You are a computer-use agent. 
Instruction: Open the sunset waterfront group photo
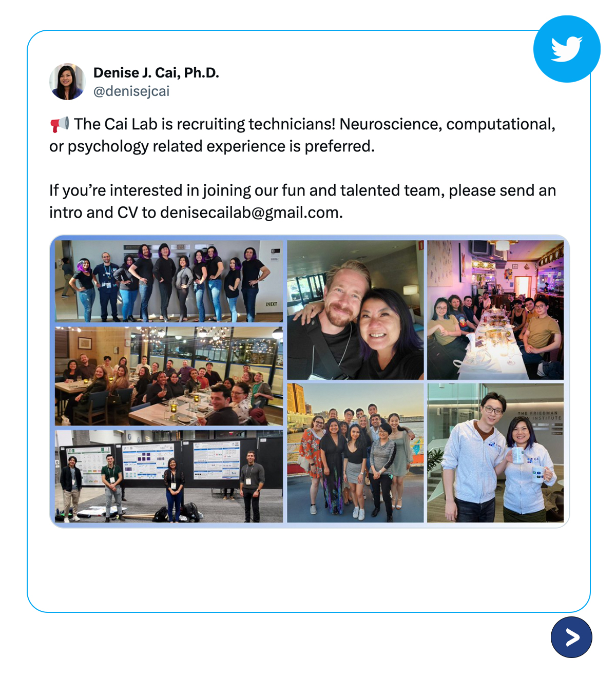pos(355,453)
